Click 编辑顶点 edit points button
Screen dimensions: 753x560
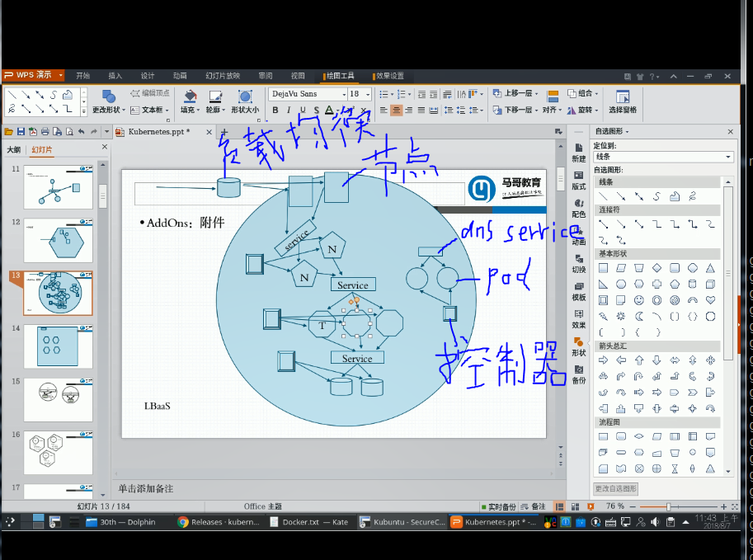[150, 93]
